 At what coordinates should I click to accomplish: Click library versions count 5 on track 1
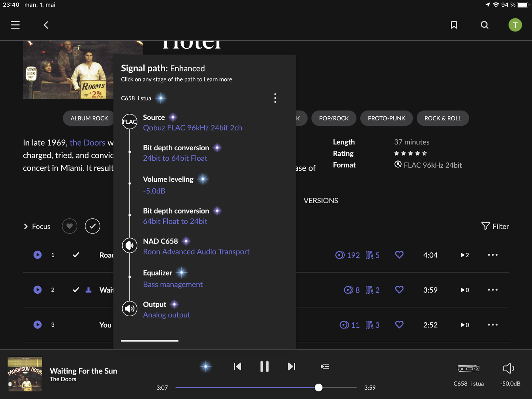click(372, 255)
